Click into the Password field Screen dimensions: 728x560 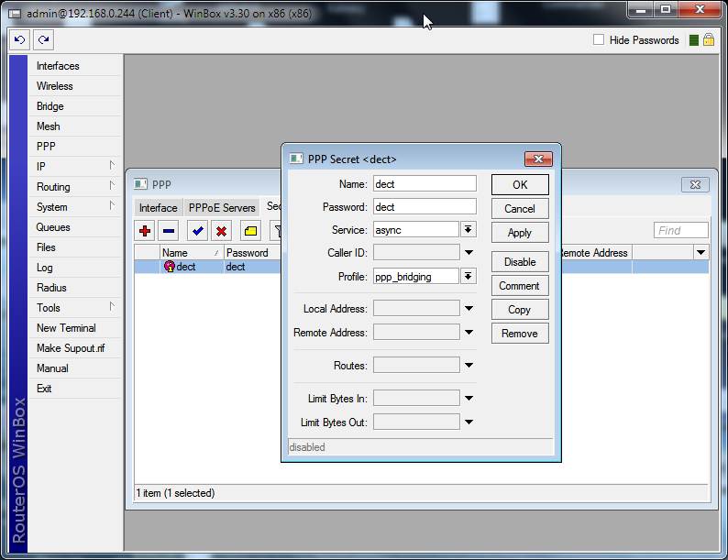425,206
